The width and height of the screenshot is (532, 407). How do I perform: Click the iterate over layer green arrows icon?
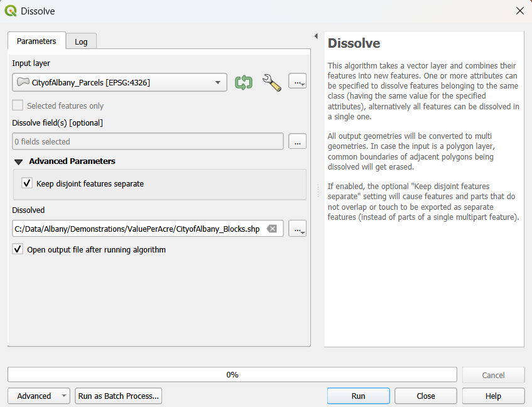[x=243, y=82]
